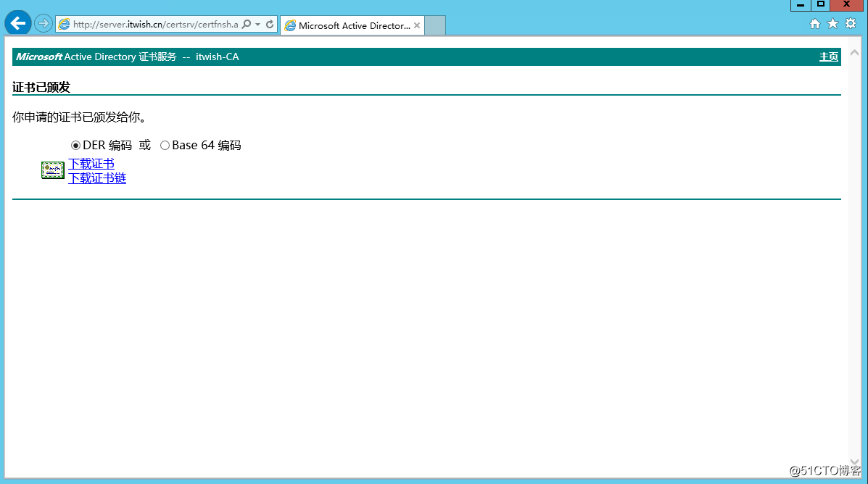Click the 你申请的证书已颁发给你 text

click(79, 117)
